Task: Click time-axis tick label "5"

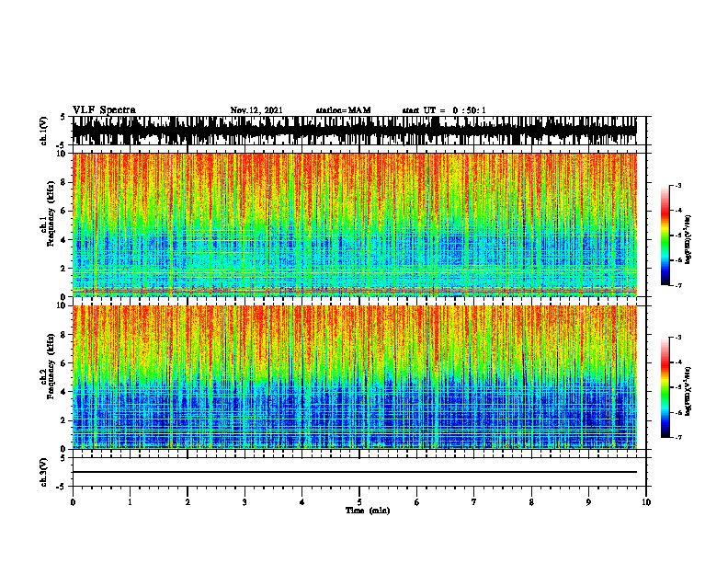Action: point(359,502)
